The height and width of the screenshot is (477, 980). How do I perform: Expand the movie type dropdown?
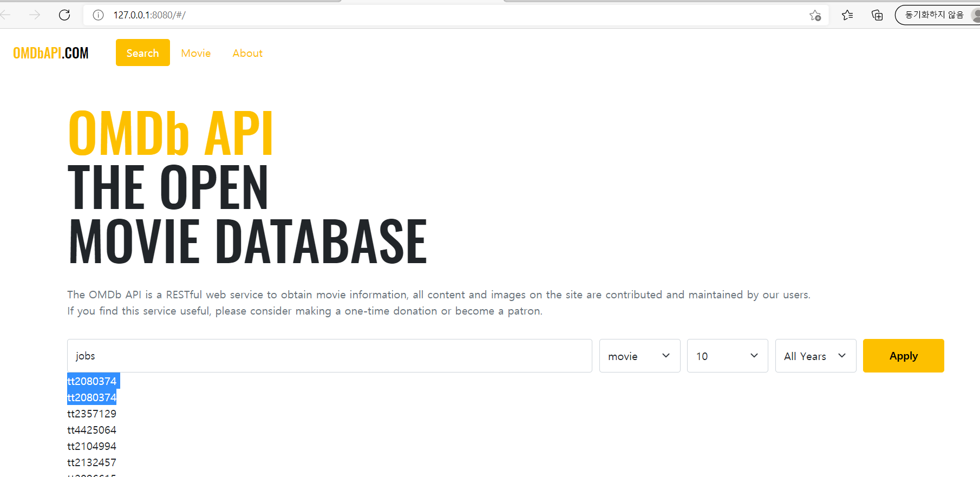point(640,356)
